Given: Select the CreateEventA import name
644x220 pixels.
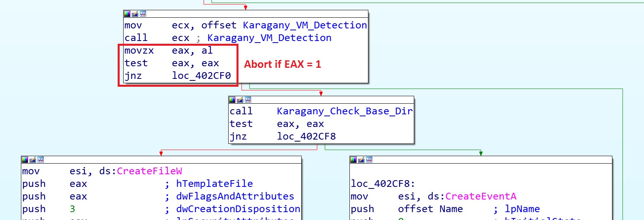Looking at the screenshot, I should pyautogui.click(x=481, y=196).
